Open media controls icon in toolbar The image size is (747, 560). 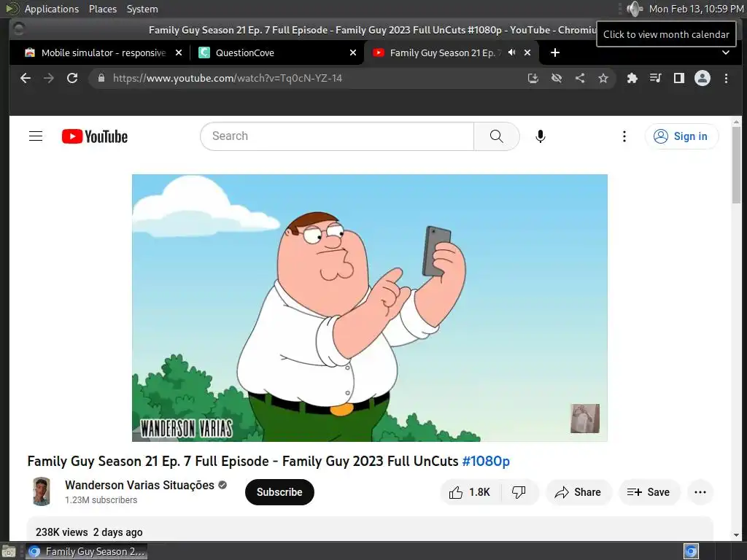(656, 78)
